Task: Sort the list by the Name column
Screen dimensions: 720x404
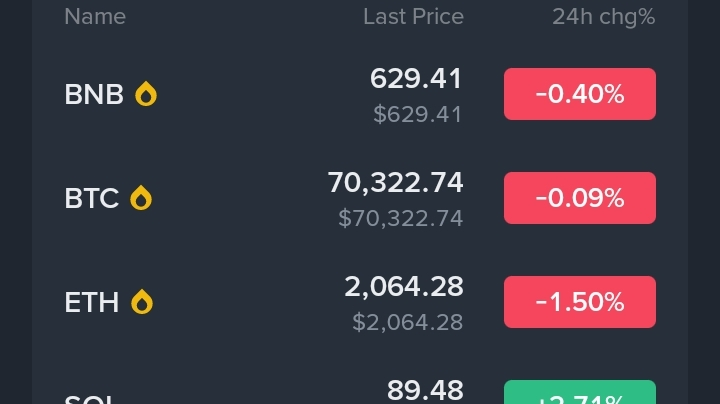Action: tap(95, 17)
